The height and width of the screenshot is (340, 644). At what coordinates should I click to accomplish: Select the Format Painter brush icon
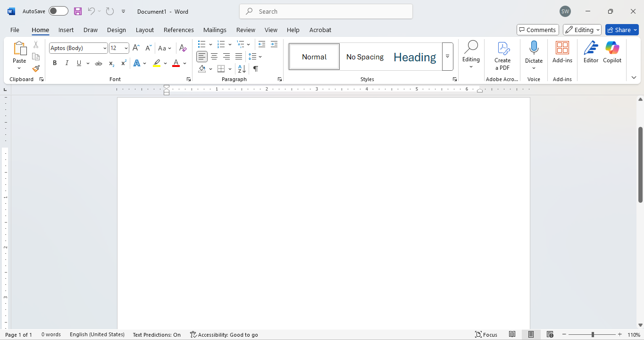(36, 68)
